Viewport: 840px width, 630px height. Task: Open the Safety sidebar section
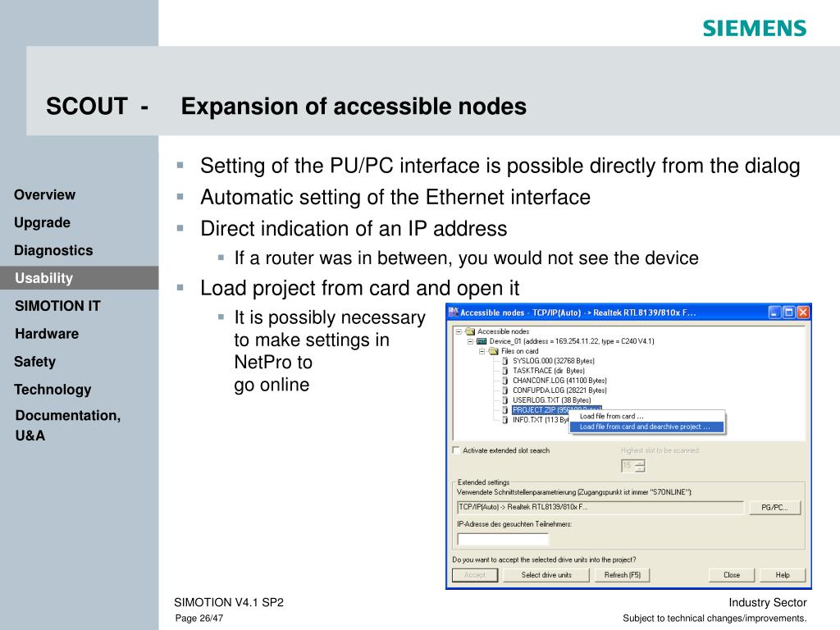click(x=34, y=362)
